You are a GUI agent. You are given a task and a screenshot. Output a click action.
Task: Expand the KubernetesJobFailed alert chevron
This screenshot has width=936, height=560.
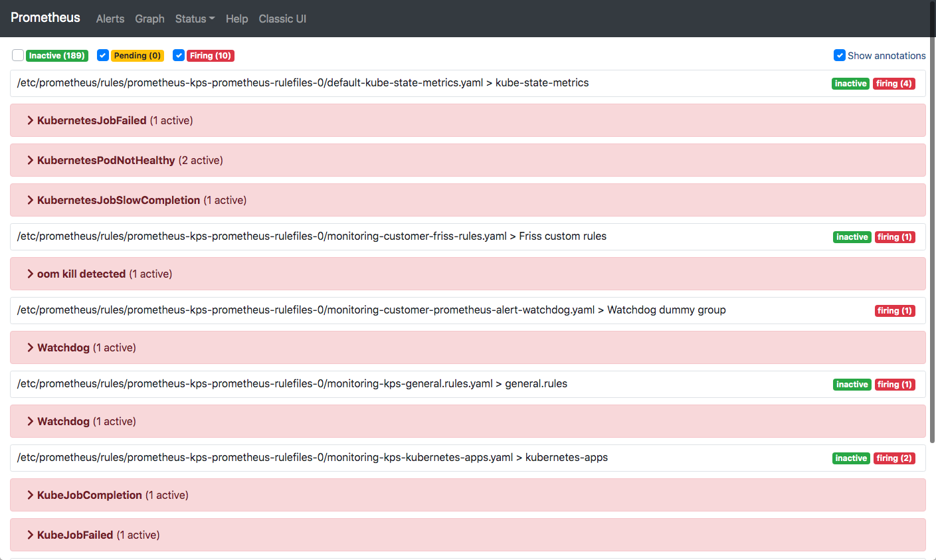pos(31,120)
